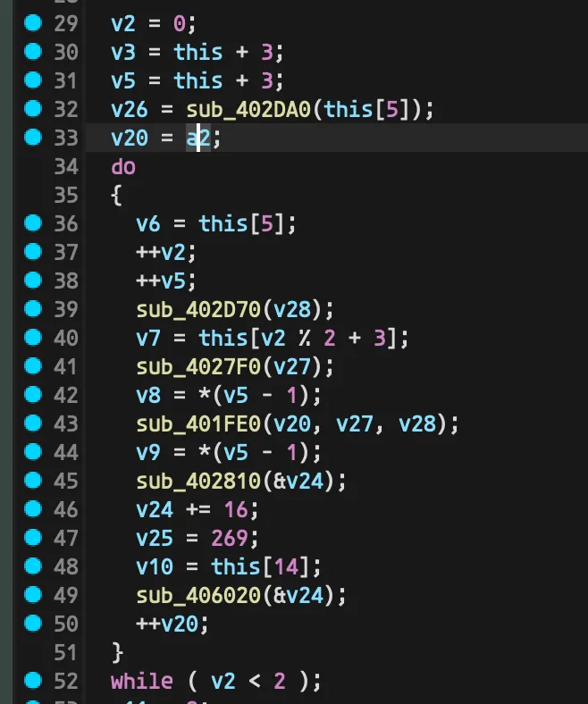Click variable v8 on line 42
This screenshot has width=588, height=704.
click(147, 395)
